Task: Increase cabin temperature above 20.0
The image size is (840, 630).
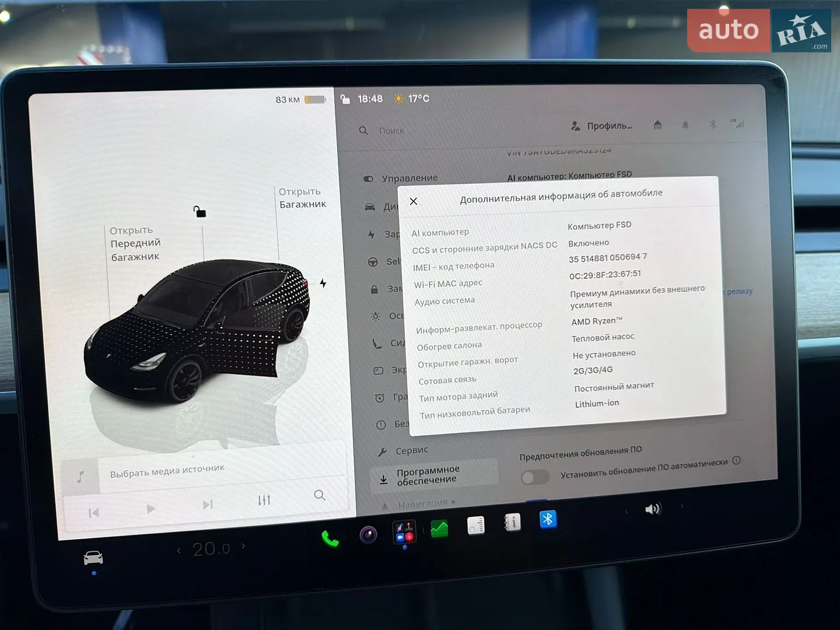Action: [243, 547]
